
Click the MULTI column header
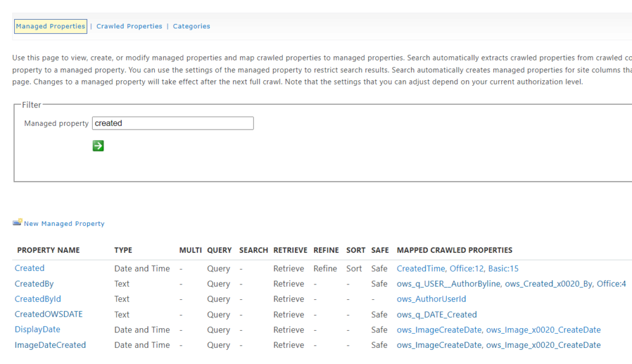[190, 250]
